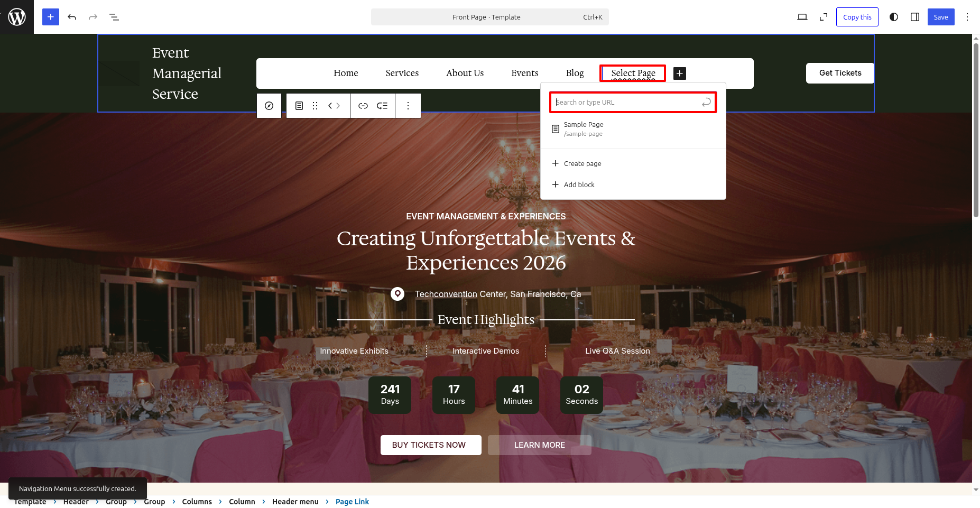Open block options three-dot menu

coord(408,106)
